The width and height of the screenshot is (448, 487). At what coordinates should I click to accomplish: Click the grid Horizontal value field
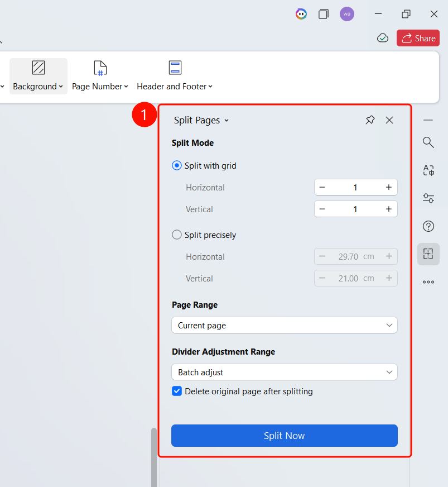[355, 187]
